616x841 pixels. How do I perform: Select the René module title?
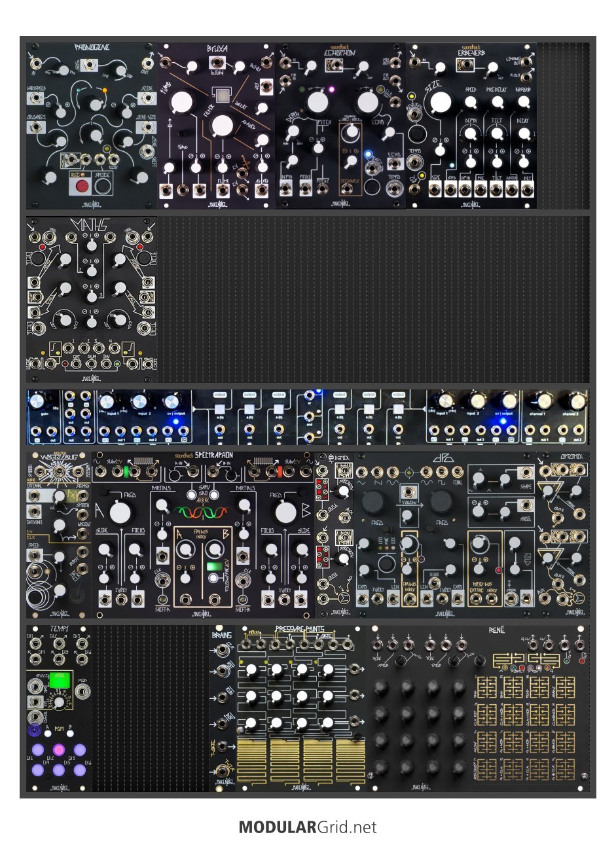tap(497, 630)
